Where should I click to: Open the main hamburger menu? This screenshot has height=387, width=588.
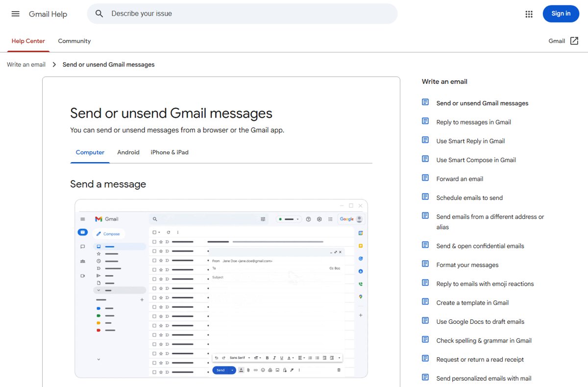[16, 14]
